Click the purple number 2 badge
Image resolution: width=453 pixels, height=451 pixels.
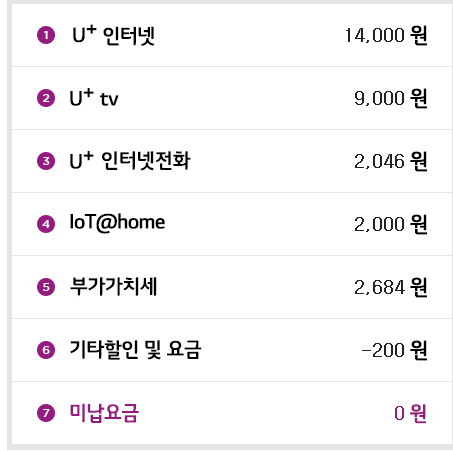click(x=46, y=98)
